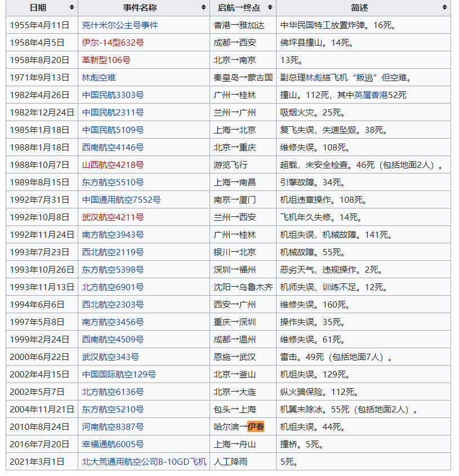This screenshot has width=459, height=476.
Task: Select the date cell 2021年3月1日
Action: pos(42,462)
